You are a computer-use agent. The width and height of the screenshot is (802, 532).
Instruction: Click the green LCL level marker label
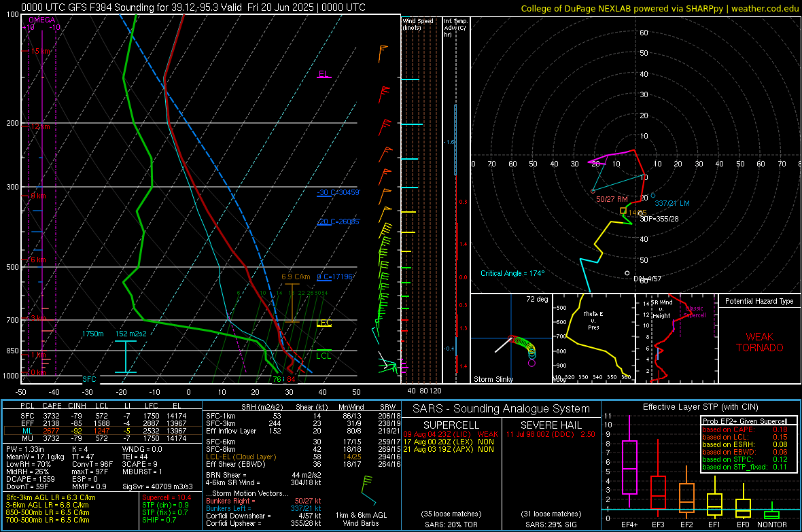pos(324,356)
